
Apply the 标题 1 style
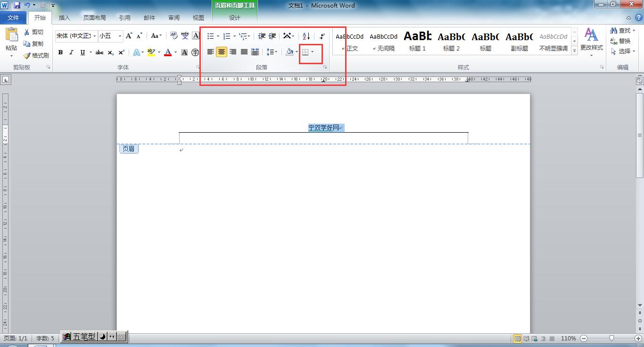pyautogui.click(x=417, y=42)
